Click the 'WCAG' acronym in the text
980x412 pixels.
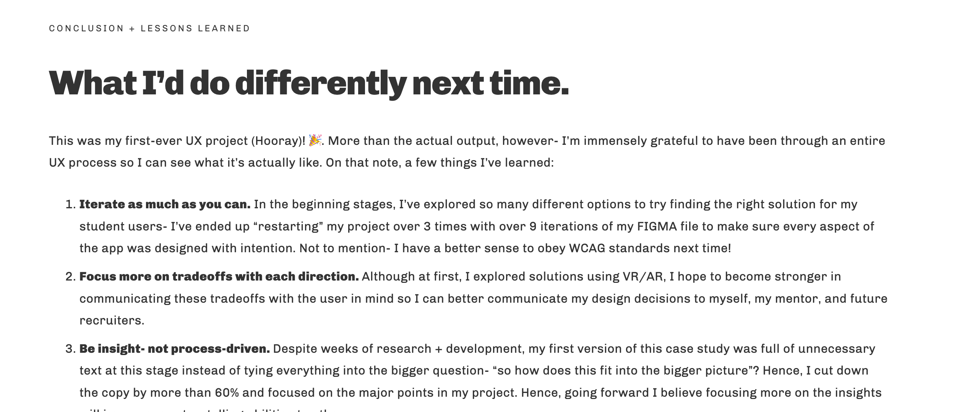tap(587, 248)
